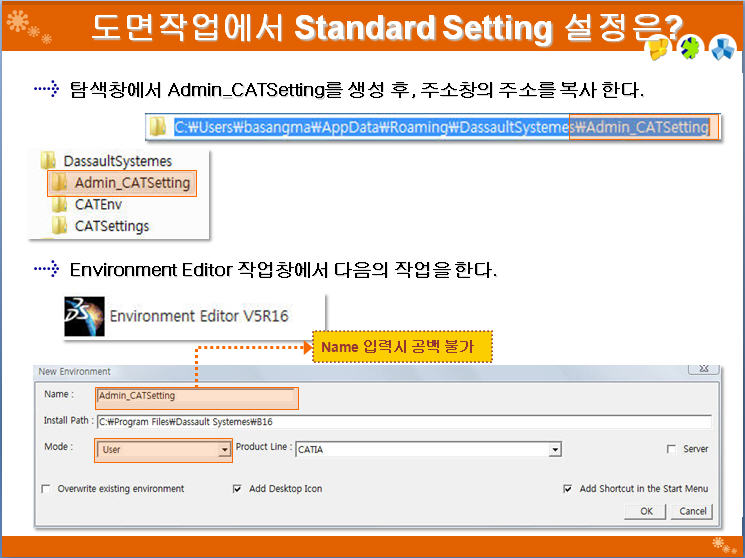Click the Name field containing Admin_CATSetting
The image size is (745, 558).
coord(197,396)
